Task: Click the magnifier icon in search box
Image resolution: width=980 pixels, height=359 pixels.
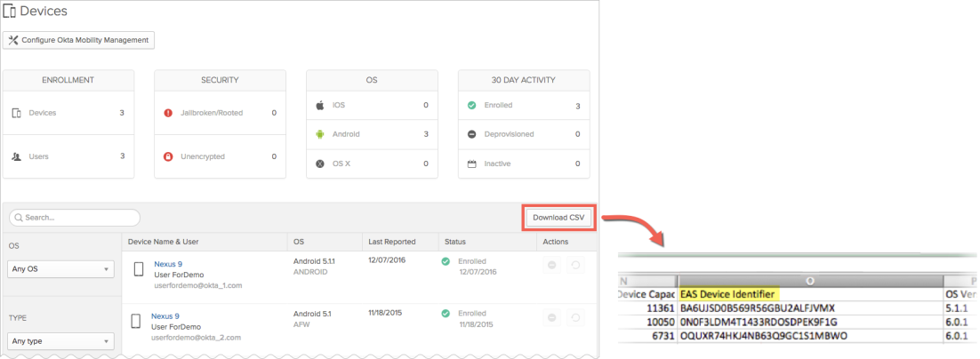Action: pyautogui.click(x=20, y=218)
